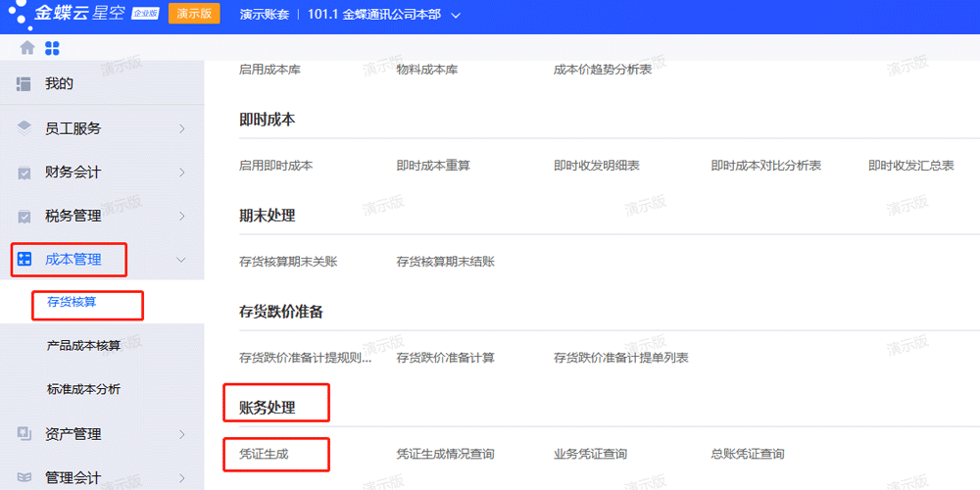Screen dimensions: 980x490
Task: Open 存货核算期末结账 link
Action: [x=446, y=262]
